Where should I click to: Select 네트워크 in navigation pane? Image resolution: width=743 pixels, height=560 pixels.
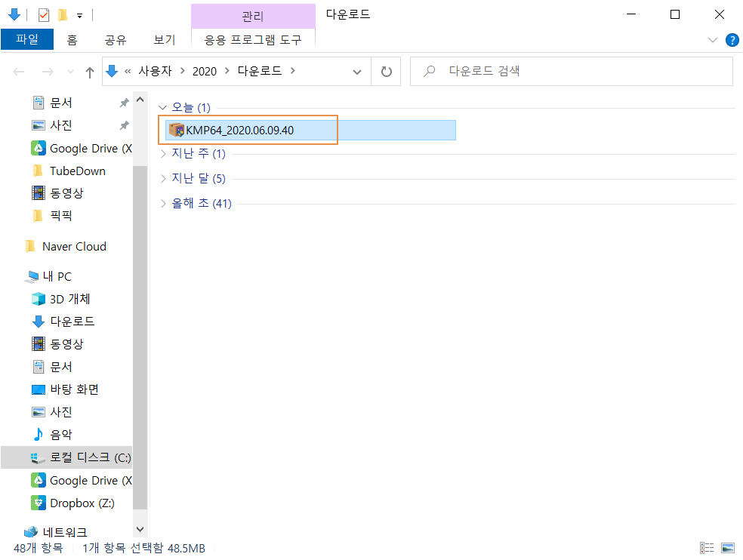tap(56, 532)
